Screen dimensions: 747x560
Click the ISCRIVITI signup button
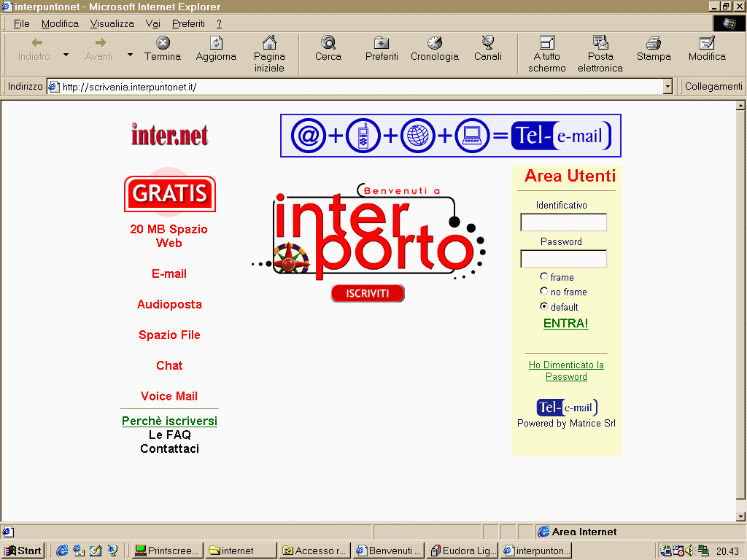368,293
